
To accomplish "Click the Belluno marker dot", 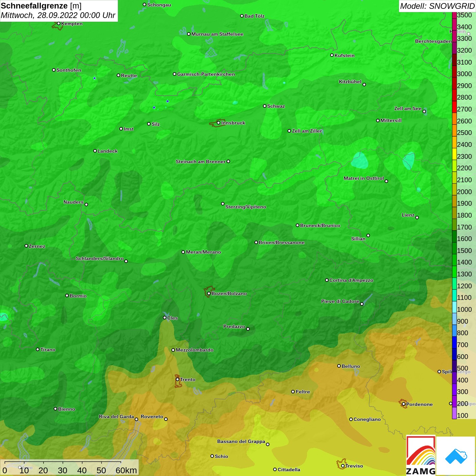I will [x=339, y=366].
